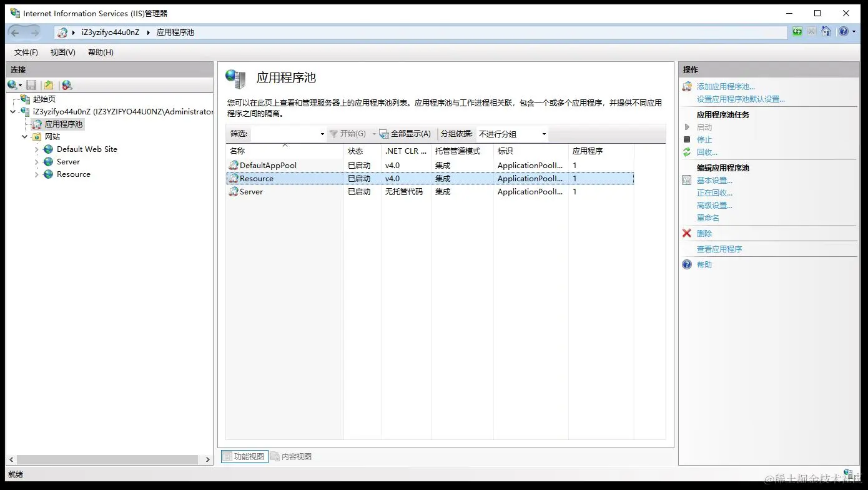Screen dimensions: 868x490
Task: Click the delete connection icon in 连接 toolbar
Action: point(67,85)
